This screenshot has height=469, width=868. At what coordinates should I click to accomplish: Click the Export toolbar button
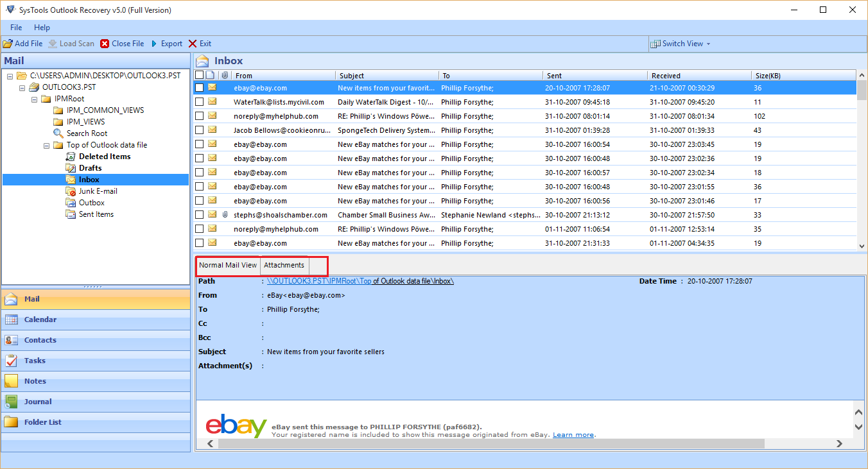(x=167, y=44)
